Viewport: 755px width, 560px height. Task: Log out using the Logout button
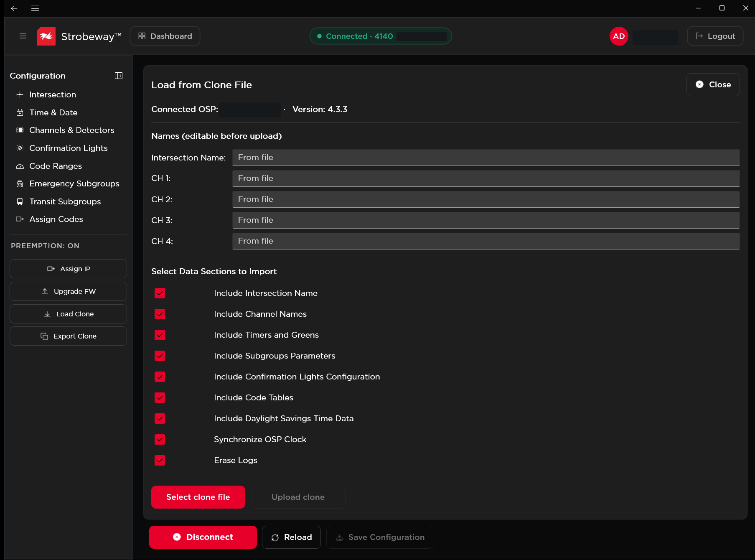[x=715, y=36]
